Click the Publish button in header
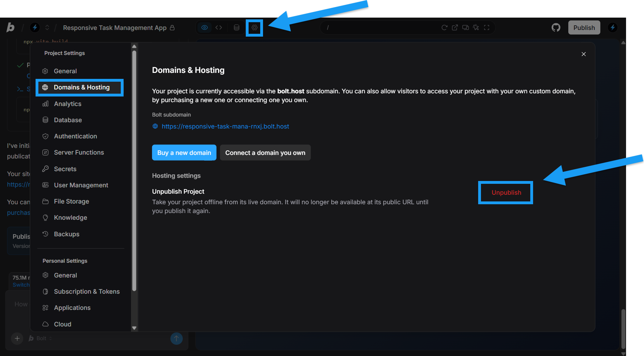644x356 pixels. click(584, 27)
